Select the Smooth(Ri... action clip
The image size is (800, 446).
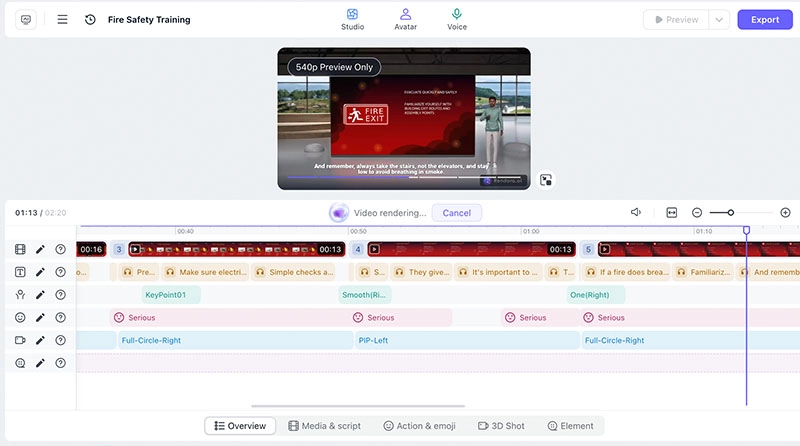(364, 294)
